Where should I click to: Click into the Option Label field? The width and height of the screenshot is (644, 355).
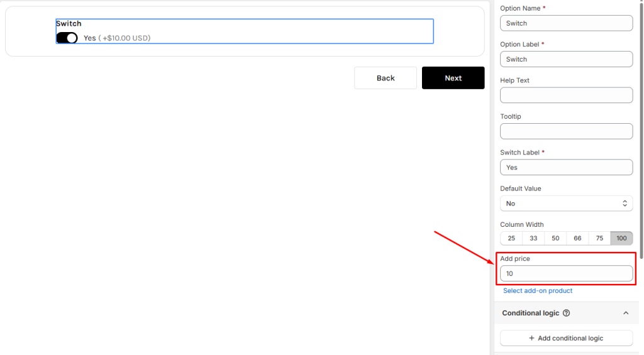pyautogui.click(x=566, y=59)
